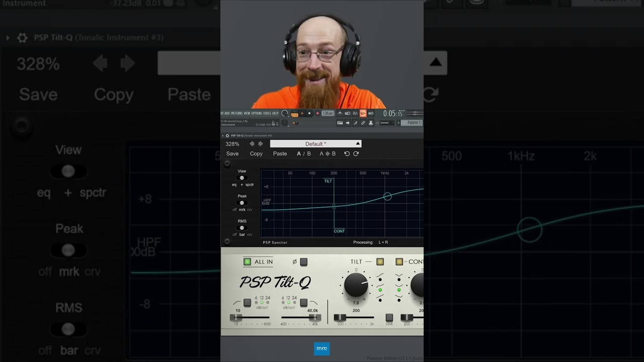Click the red record button
The width and height of the screenshot is (644, 362).
pyautogui.click(x=317, y=113)
